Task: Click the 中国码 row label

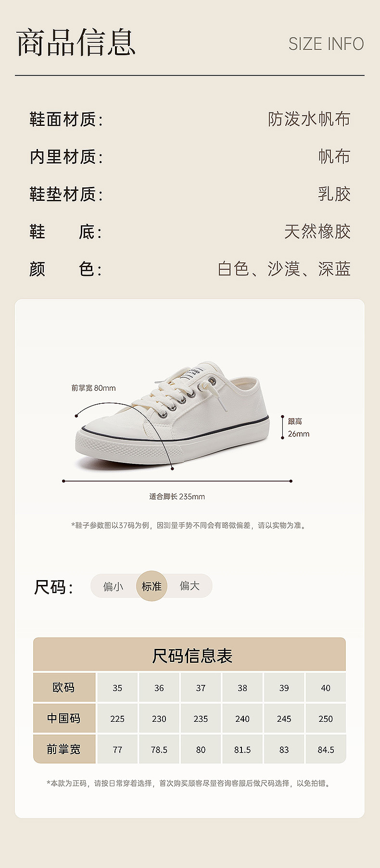Action: coord(64,718)
